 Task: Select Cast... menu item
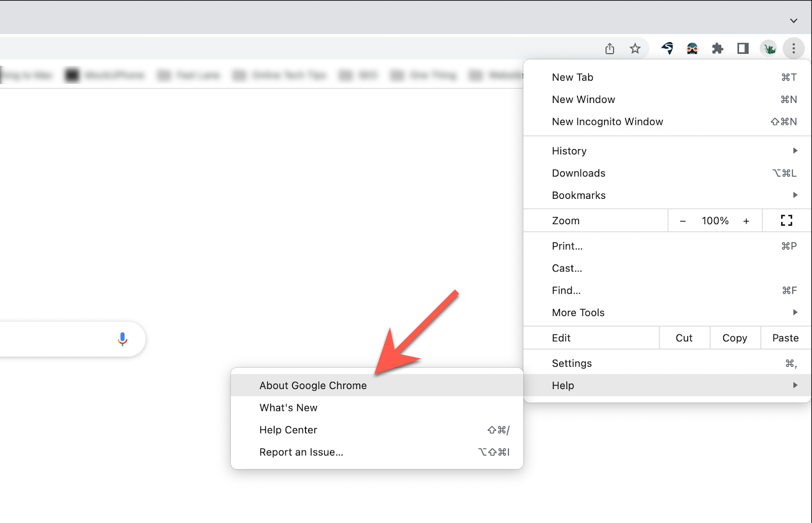667,268
